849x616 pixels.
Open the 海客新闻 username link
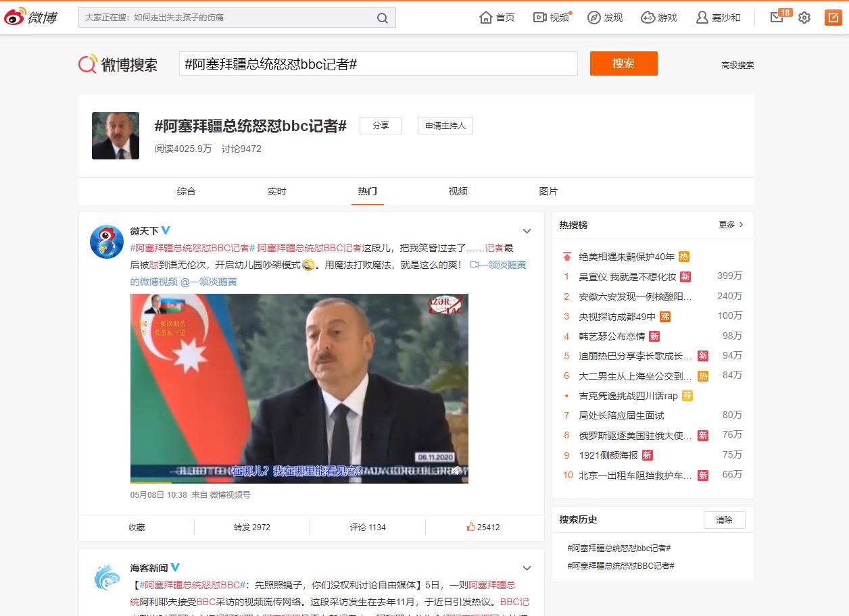click(x=149, y=567)
